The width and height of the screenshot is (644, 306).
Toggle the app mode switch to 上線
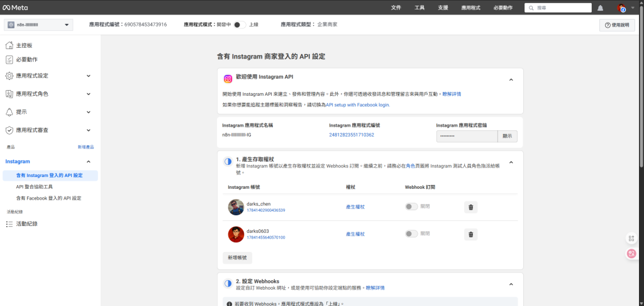tap(240, 25)
